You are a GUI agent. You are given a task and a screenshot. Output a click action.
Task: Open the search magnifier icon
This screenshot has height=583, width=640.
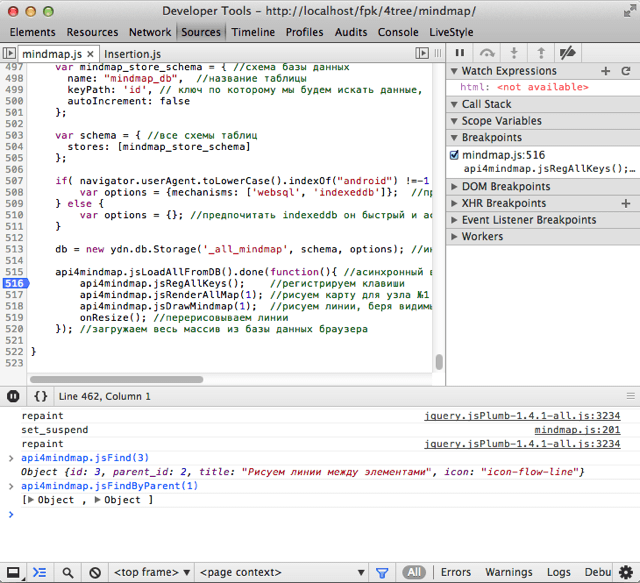click(67, 573)
